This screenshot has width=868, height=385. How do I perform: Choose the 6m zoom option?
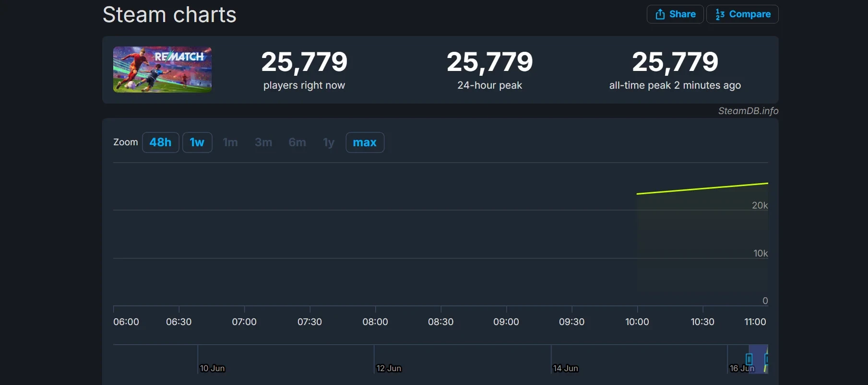point(297,142)
